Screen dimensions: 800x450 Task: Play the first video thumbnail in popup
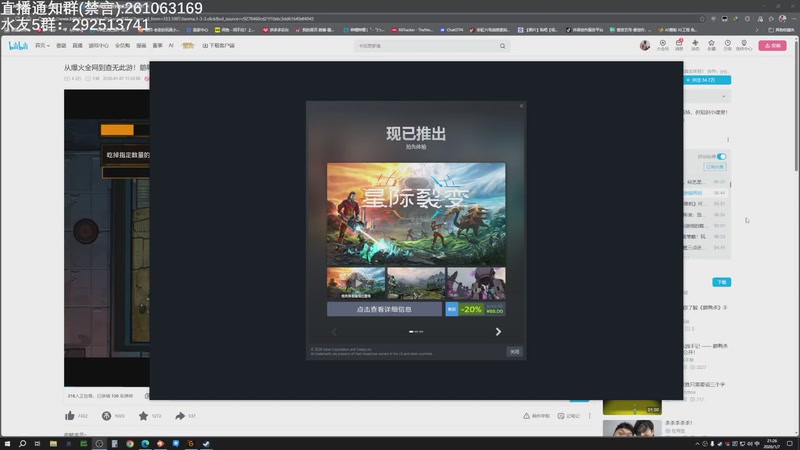[356, 283]
